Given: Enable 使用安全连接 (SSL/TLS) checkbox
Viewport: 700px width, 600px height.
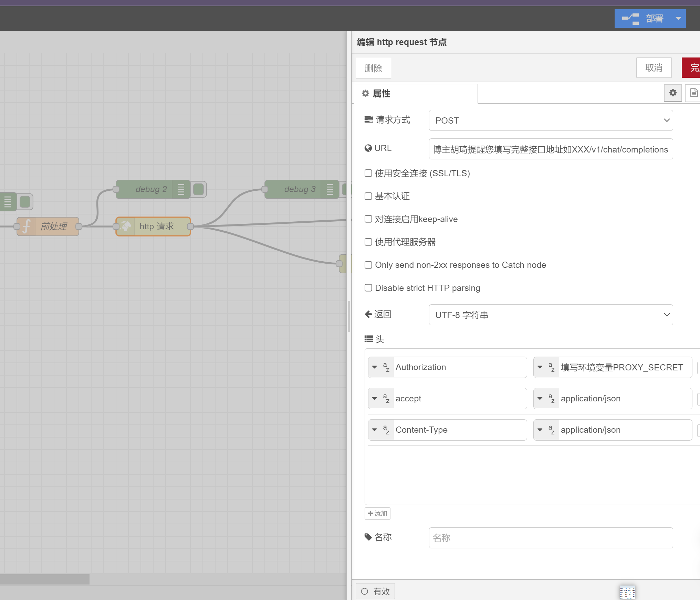Looking at the screenshot, I should (x=368, y=173).
